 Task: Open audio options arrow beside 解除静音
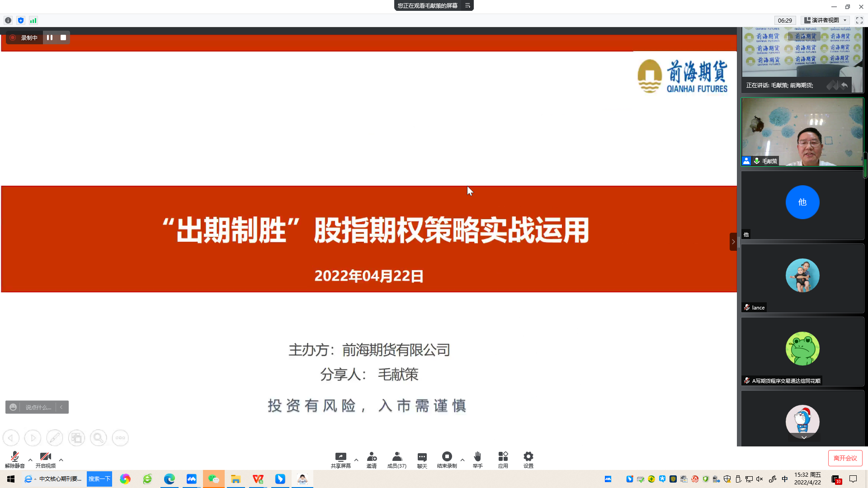pos(30,460)
